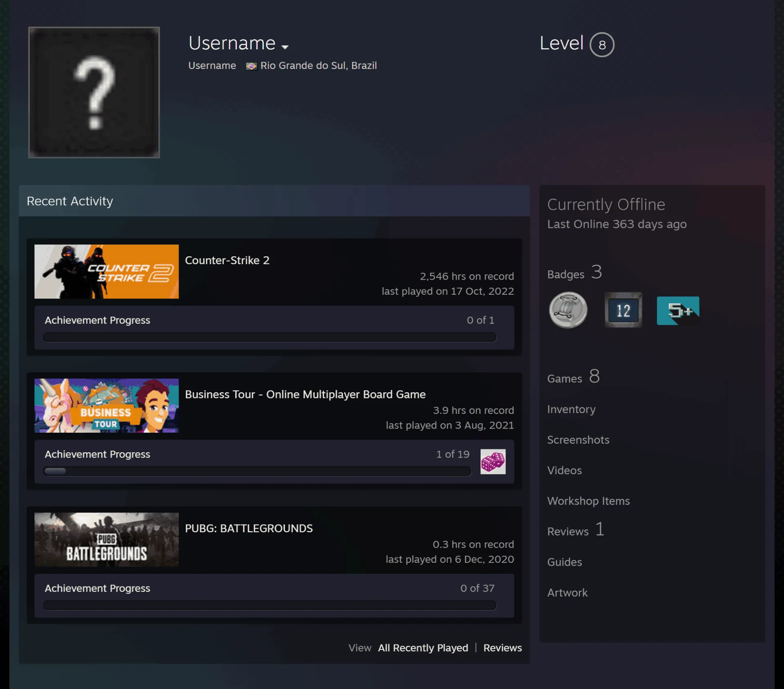This screenshot has width=784, height=689.
Task: Open the Counter-Strike 2 title link
Action: click(x=227, y=260)
